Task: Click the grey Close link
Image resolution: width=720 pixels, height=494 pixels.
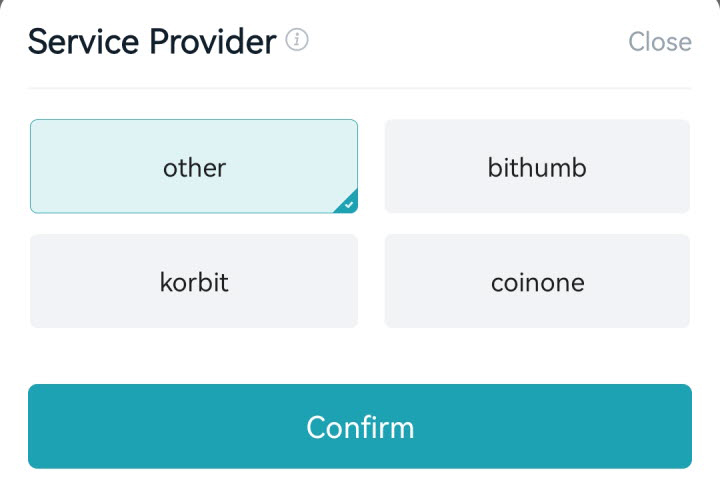Action: pos(659,42)
